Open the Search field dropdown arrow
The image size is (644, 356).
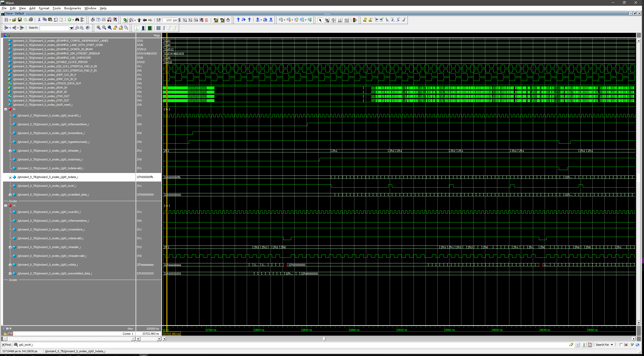[71, 28]
